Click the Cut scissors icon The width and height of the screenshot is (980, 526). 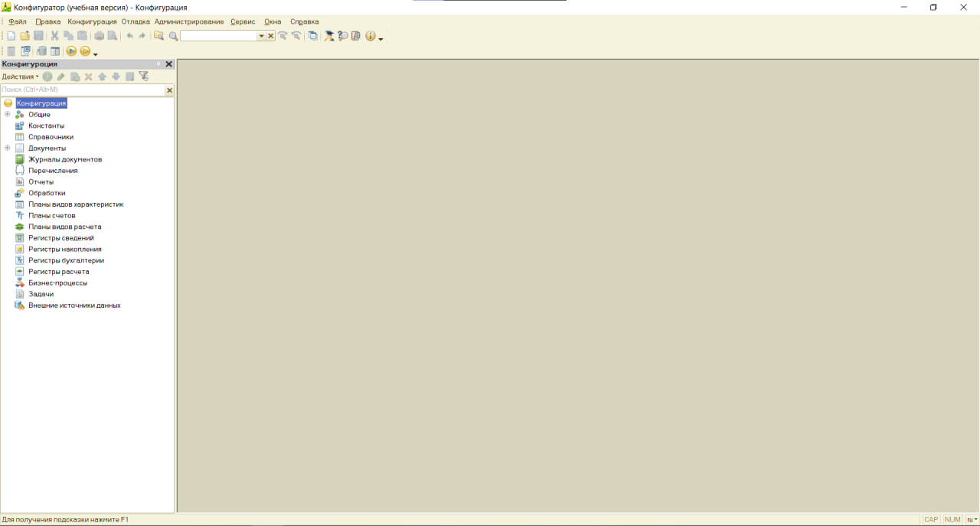click(x=54, y=36)
